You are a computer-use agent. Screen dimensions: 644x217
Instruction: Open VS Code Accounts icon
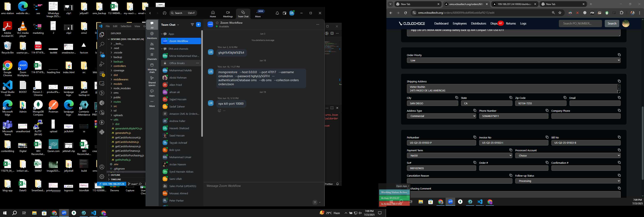click(x=102, y=167)
